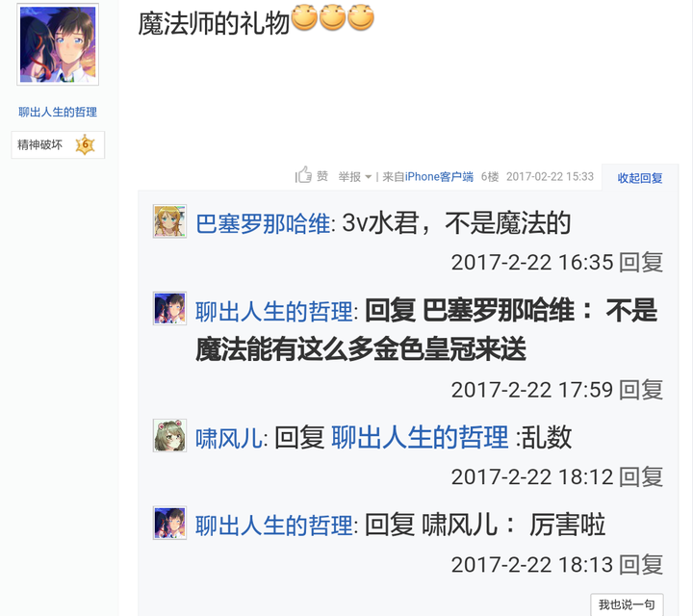Image resolution: width=693 pixels, height=616 pixels.
Task: Open the mentioned 聊出人生的哲理 link in 啸风儿's reply
Action: point(420,438)
